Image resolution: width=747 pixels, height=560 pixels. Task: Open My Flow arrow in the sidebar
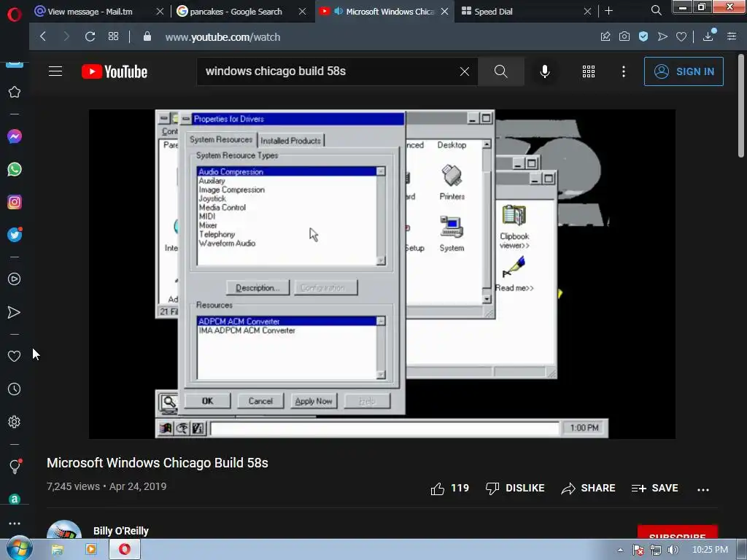[x=15, y=312]
